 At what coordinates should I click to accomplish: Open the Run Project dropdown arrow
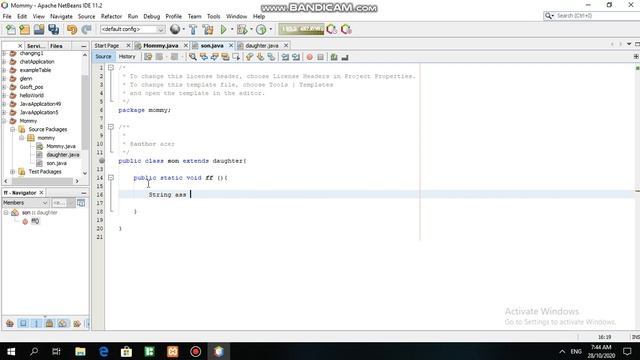click(x=232, y=29)
